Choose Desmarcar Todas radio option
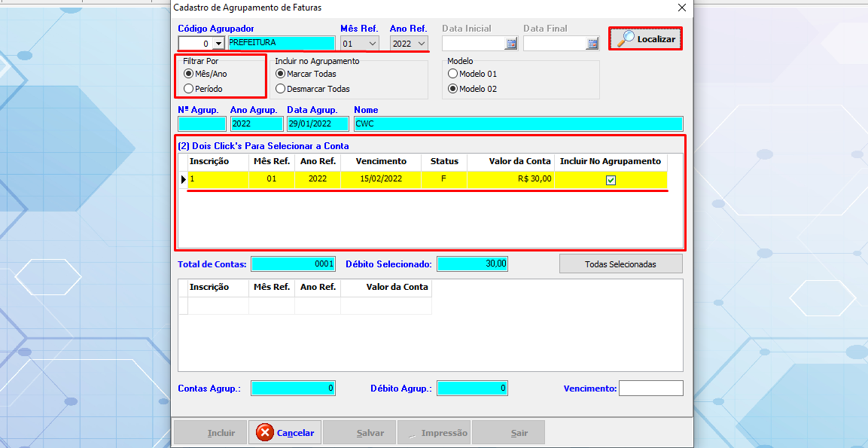The height and width of the screenshot is (448, 868). (x=281, y=89)
